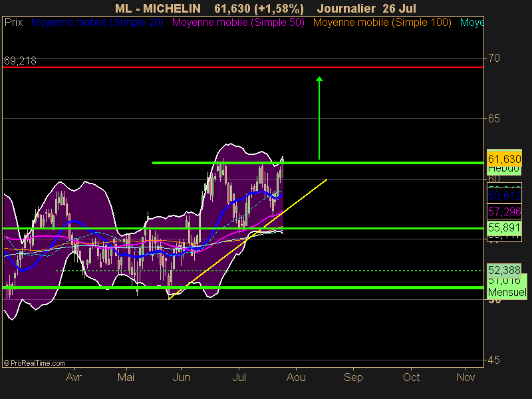Click the '45' price axis label
532x399 pixels.
(494, 360)
